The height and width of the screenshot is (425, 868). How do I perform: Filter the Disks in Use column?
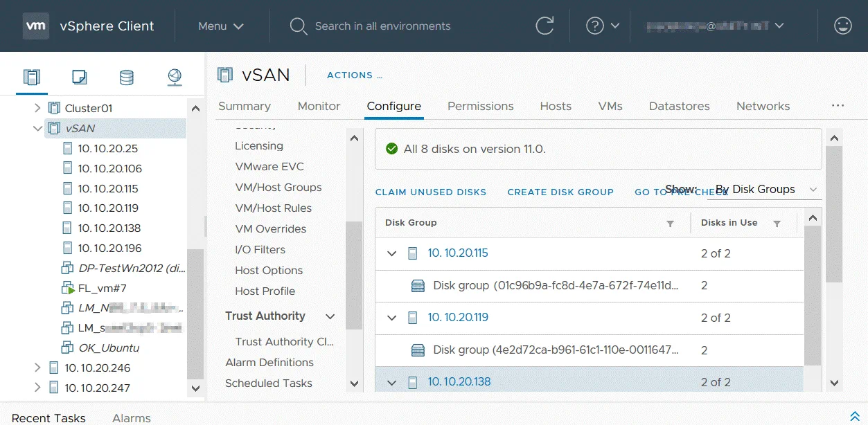point(777,224)
